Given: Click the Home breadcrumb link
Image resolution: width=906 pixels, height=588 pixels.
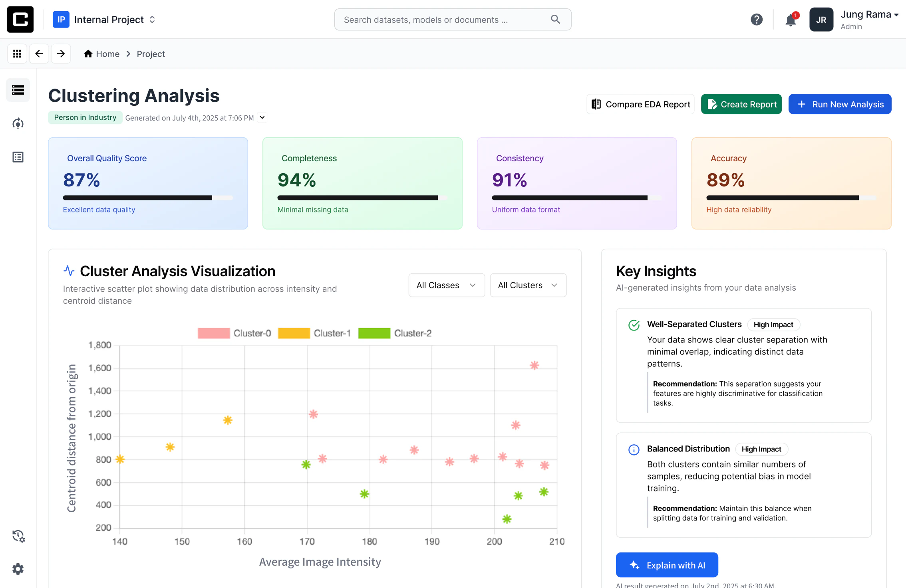Looking at the screenshot, I should (x=102, y=54).
